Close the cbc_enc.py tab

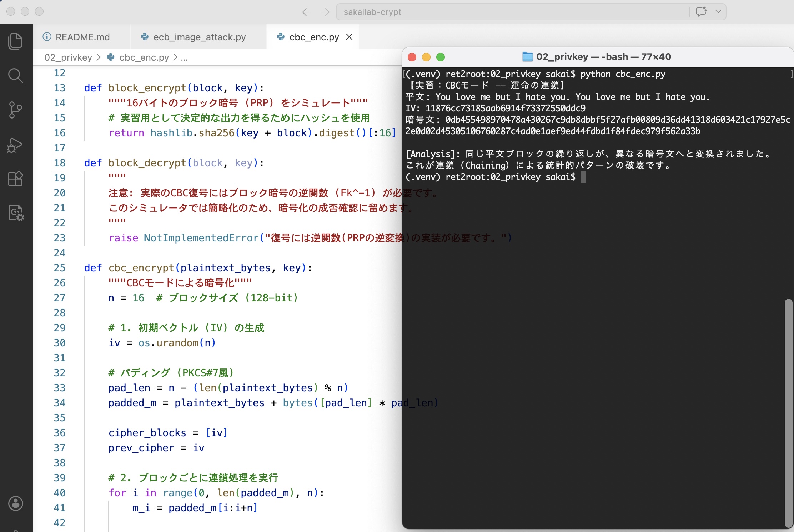349,37
